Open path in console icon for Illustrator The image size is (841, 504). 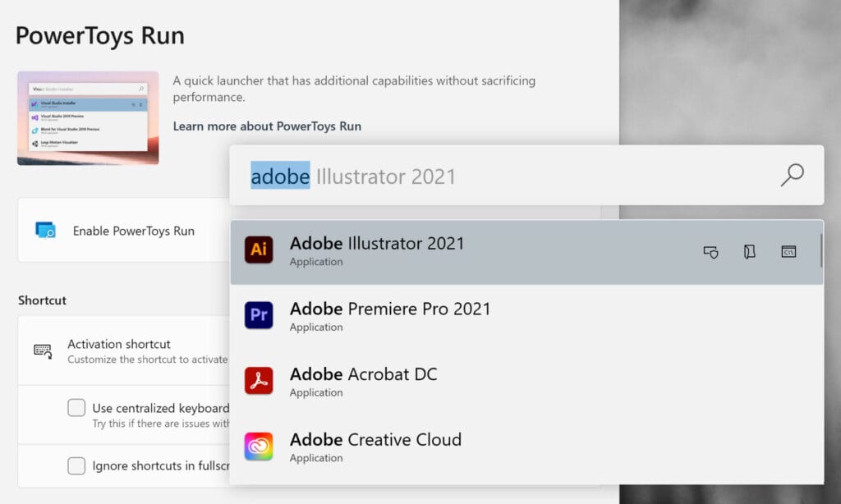tap(788, 251)
